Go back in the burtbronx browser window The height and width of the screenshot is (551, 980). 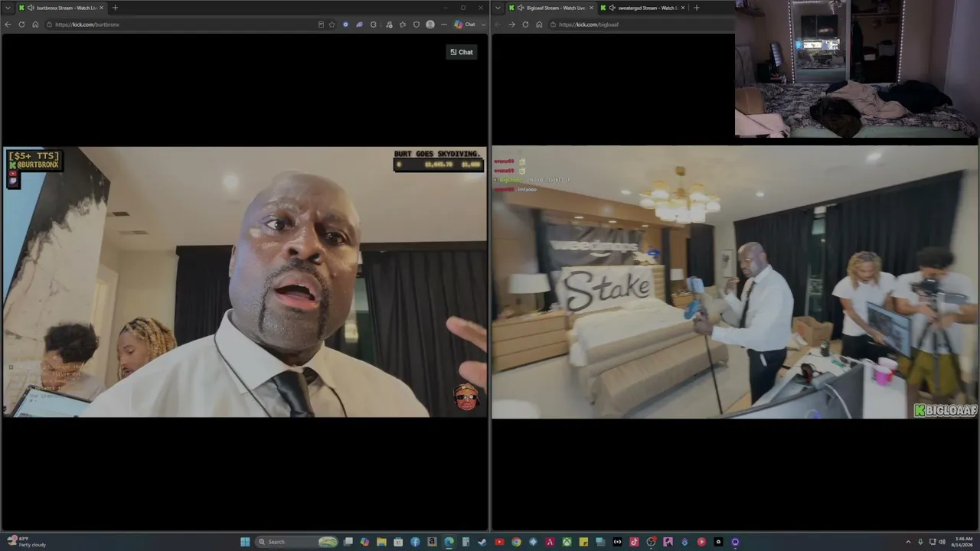pos(8,24)
